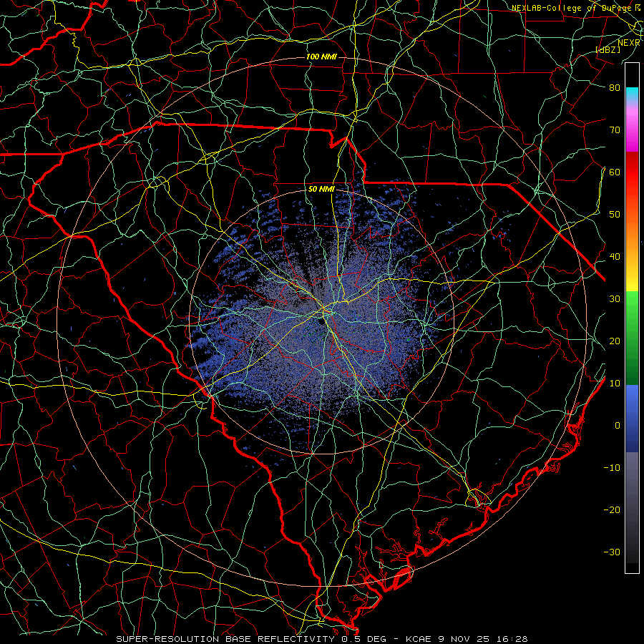Click the KCAE station identifier in the caption
Viewport: 644px width, 644px height.
pos(418,639)
